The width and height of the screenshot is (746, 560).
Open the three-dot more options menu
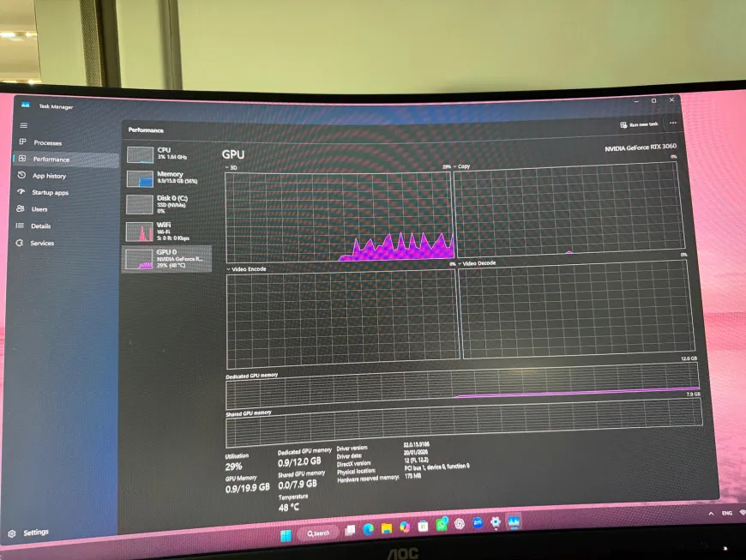tap(673, 123)
